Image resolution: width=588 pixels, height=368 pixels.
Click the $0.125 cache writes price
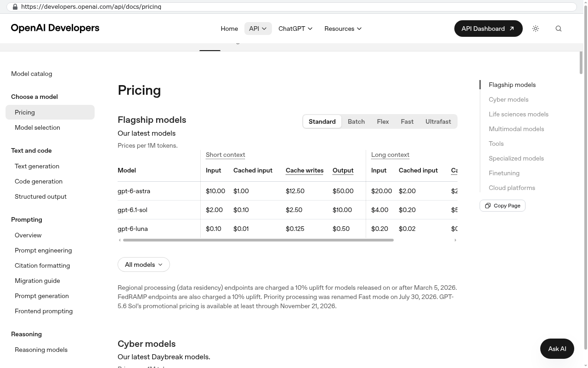pos(295,229)
